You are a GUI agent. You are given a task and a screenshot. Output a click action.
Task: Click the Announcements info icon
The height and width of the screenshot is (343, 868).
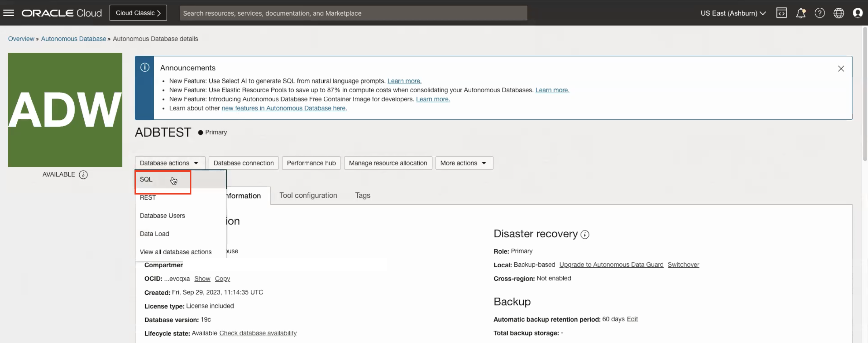pos(145,67)
